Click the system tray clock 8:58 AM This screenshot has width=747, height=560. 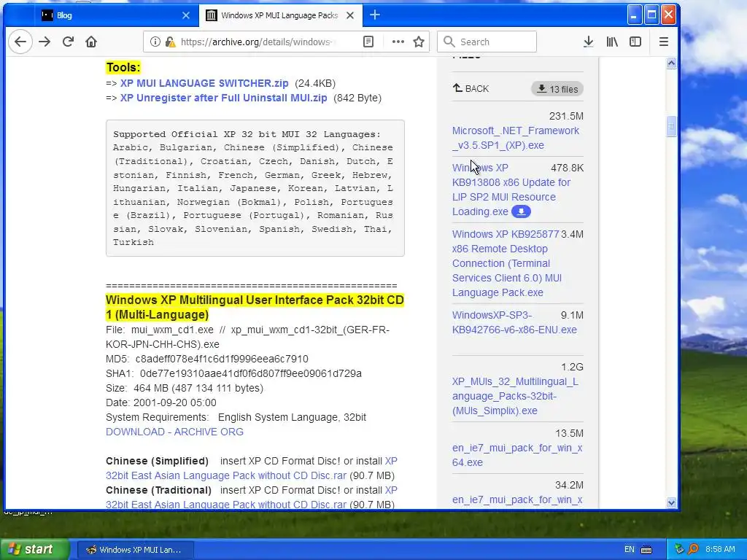[x=720, y=550]
